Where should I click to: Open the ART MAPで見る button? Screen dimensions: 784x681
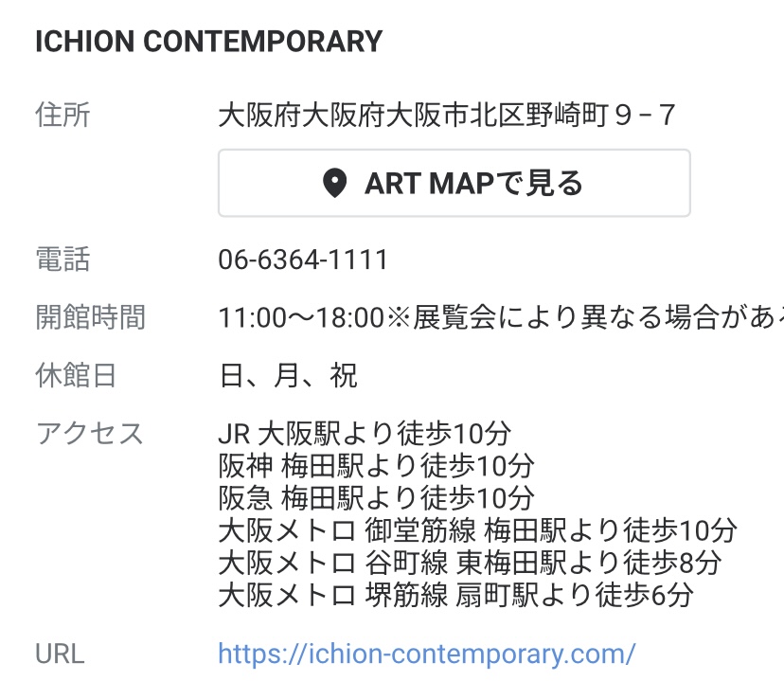click(454, 183)
